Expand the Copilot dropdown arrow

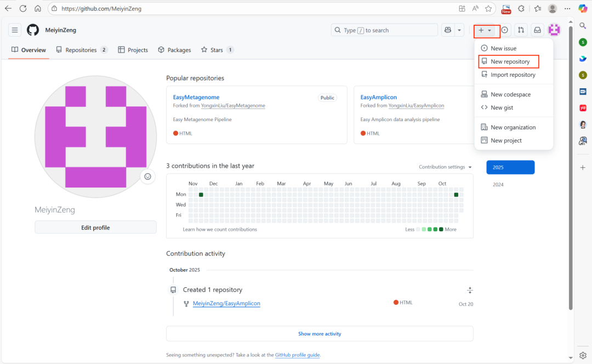(x=459, y=30)
